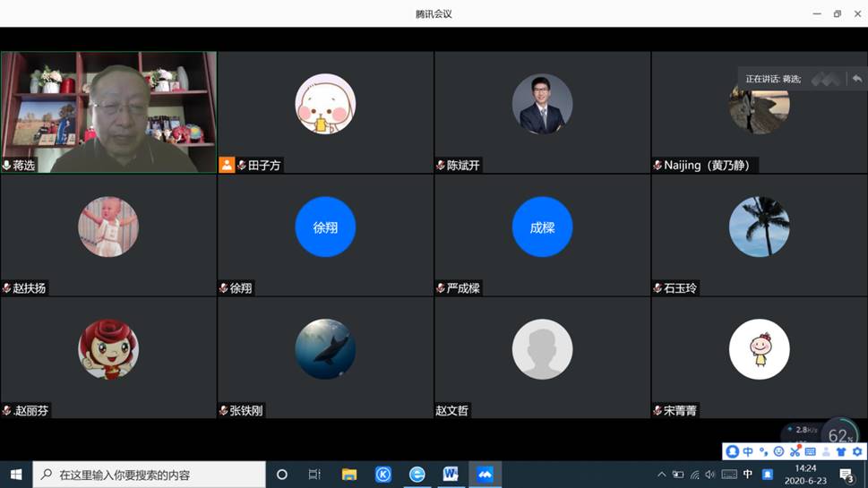Open the notification center with 3 alerts

click(847, 475)
